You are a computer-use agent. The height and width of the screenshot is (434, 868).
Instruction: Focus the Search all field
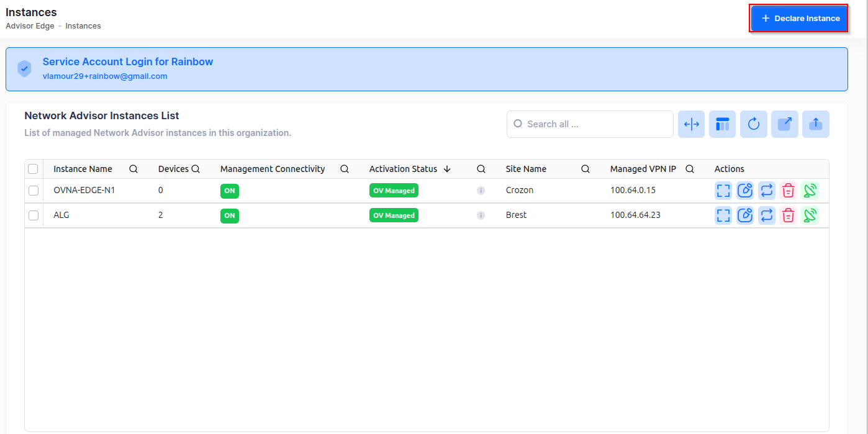(x=590, y=124)
